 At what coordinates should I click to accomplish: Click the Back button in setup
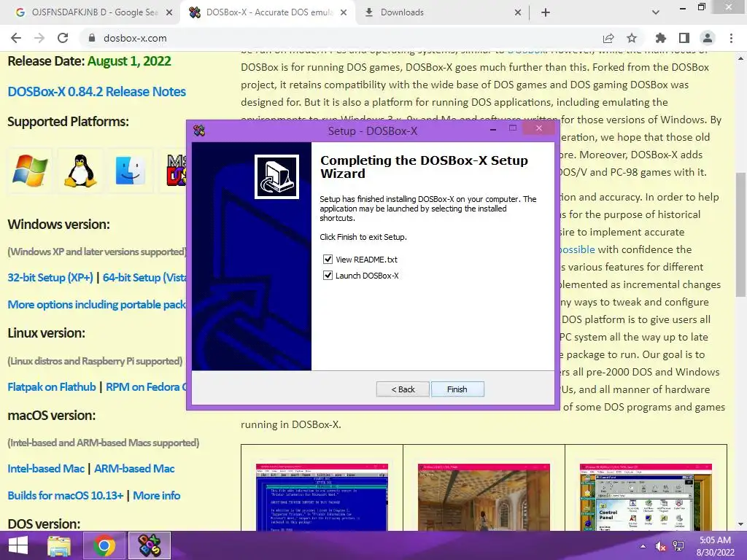point(403,389)
